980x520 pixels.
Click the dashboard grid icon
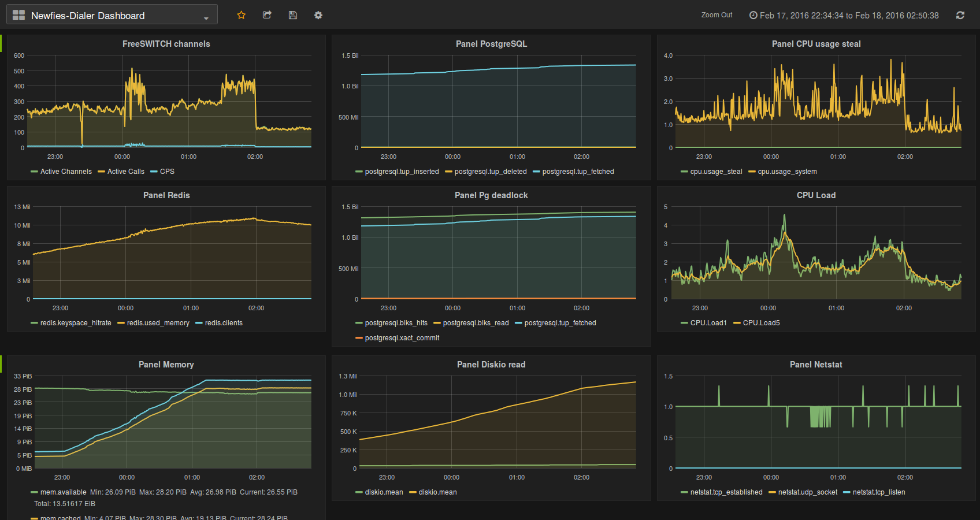click(18, 16)
